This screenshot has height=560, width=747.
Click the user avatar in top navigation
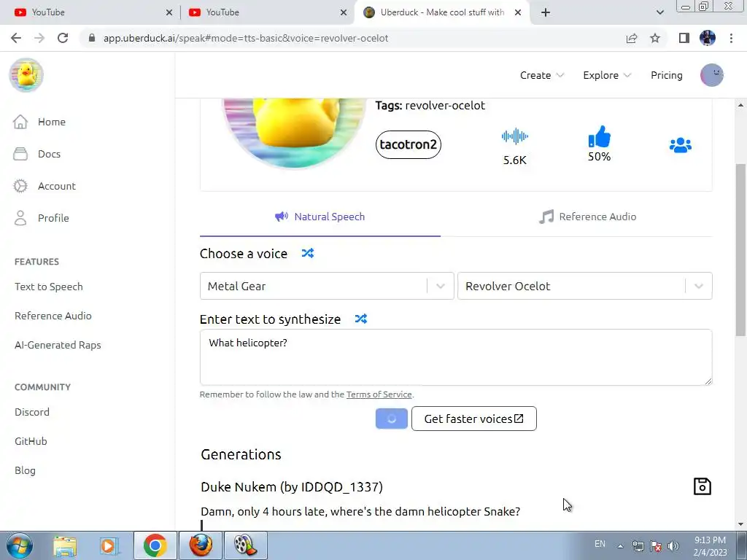pyautogui.click(x=712, y=75)
